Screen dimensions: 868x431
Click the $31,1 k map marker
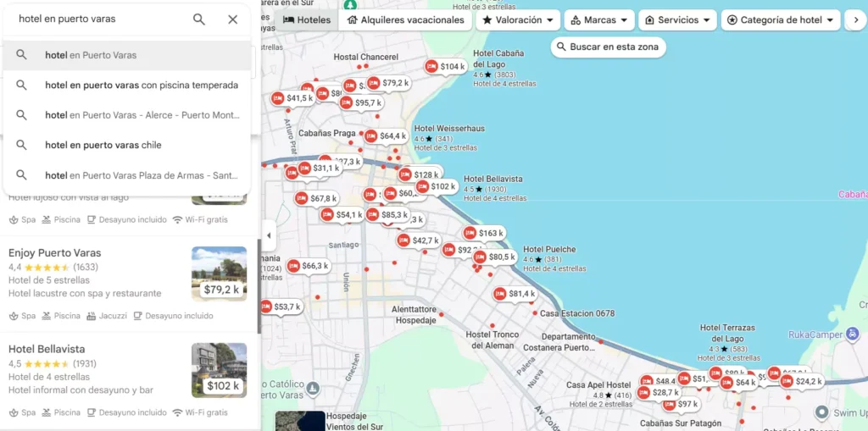tap(320, 169)
